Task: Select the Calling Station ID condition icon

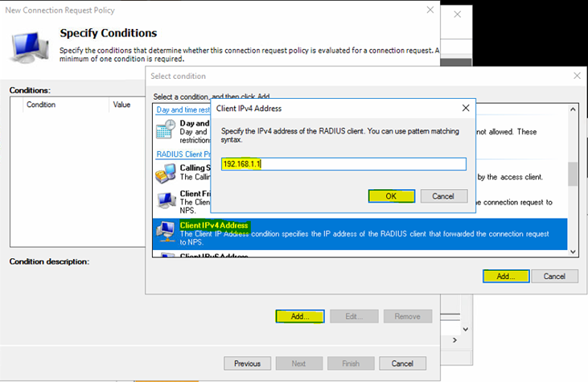Action: coord(167,173)
